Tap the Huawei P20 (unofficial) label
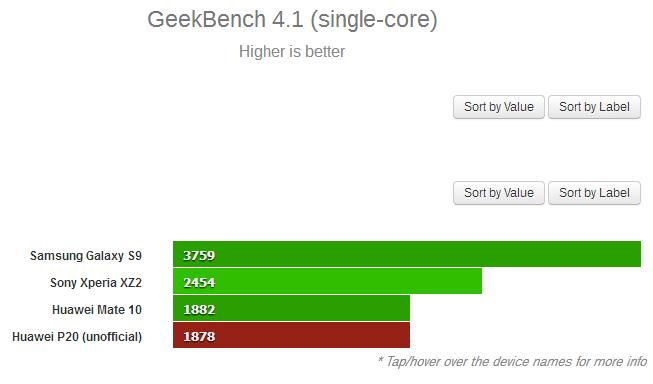The image size is (653, 384). tap(77, 337)
